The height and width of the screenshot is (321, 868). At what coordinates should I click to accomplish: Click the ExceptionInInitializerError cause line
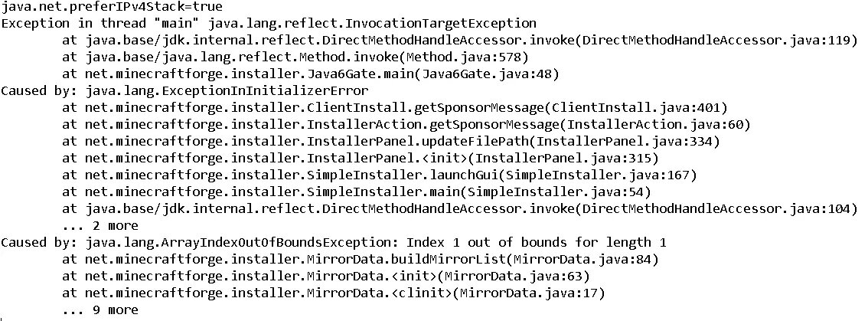click(x=184, y=91)
